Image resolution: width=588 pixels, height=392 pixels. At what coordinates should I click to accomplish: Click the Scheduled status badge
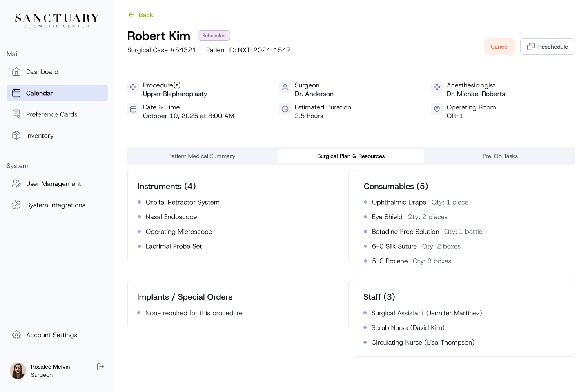coord(214,36)
